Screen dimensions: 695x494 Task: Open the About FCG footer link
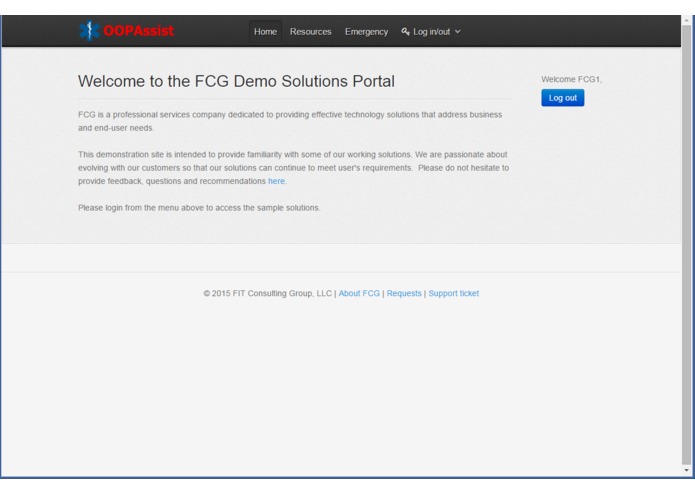(359, 293)
